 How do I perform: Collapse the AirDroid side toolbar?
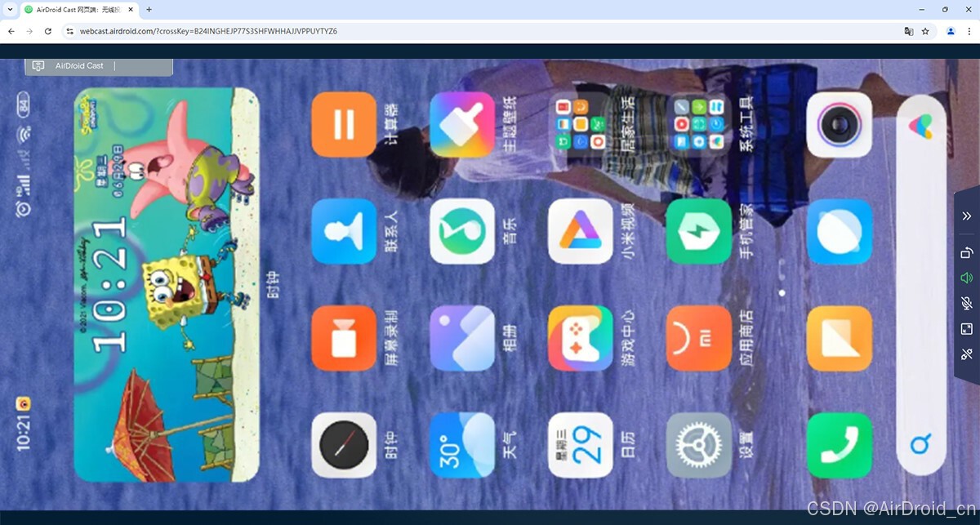point(966,216)
